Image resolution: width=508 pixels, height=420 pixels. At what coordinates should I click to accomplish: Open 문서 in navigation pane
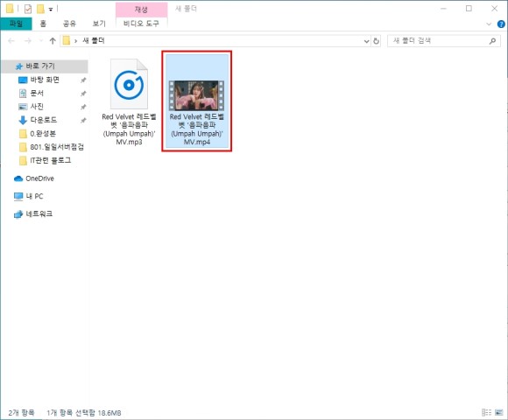point(37,94)
